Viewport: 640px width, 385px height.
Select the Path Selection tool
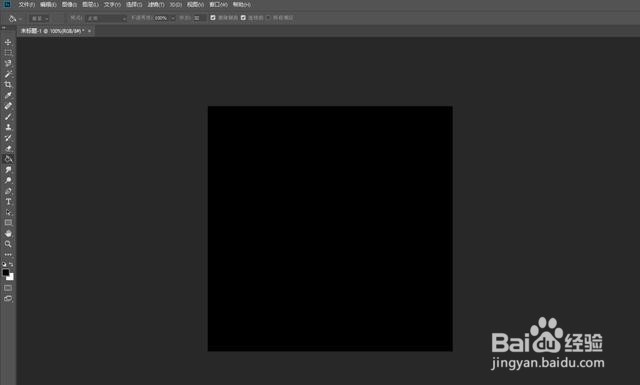8,212
